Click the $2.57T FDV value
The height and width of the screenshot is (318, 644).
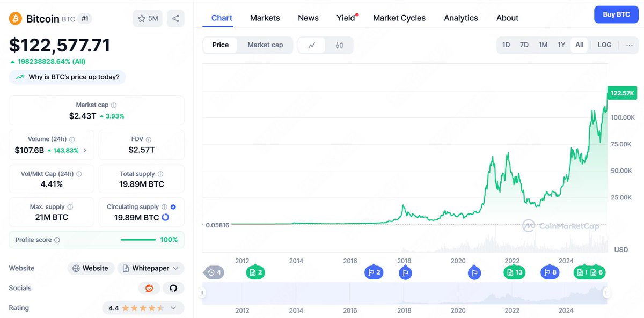click(x=142, y=150)
